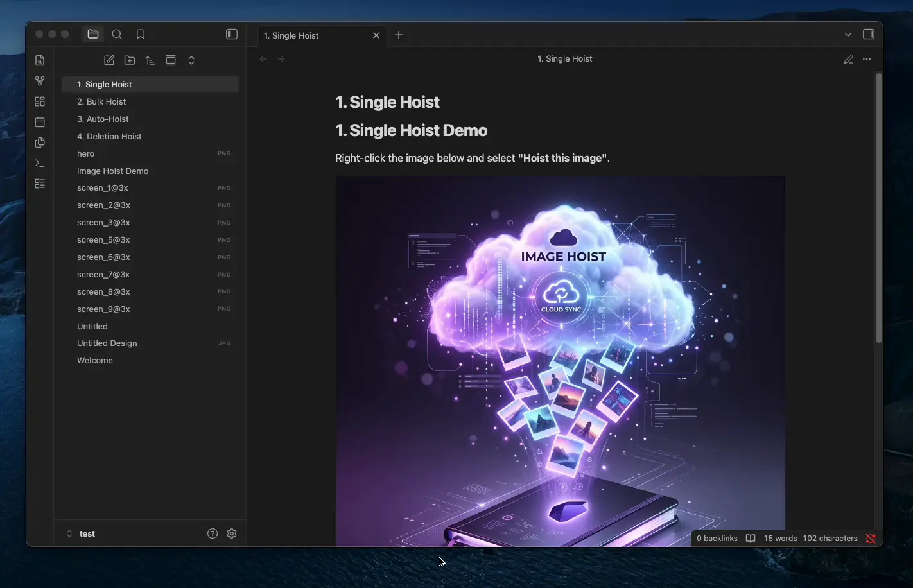The image size is (913, 588).
Task: Click the insert template ribbon icon
Action: 40,143
